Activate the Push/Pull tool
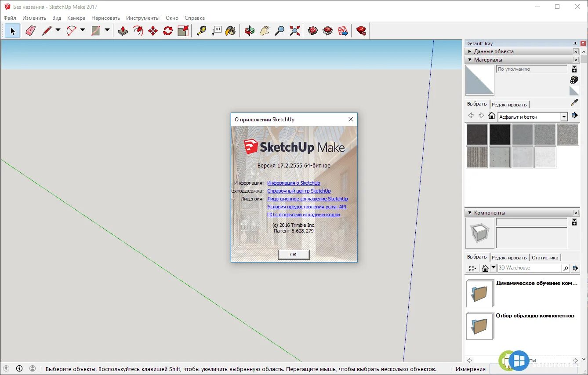Screen dimensions: 588x375 tap(123, 31)
